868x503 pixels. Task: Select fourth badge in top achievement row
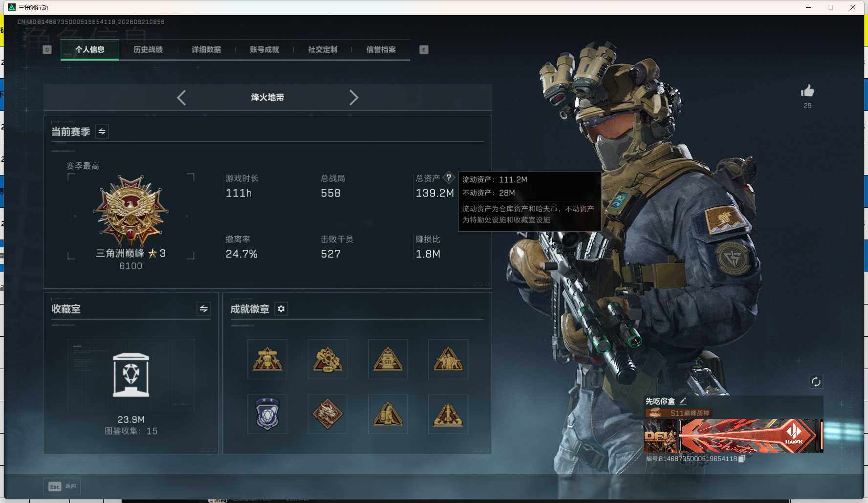(448, 359)
